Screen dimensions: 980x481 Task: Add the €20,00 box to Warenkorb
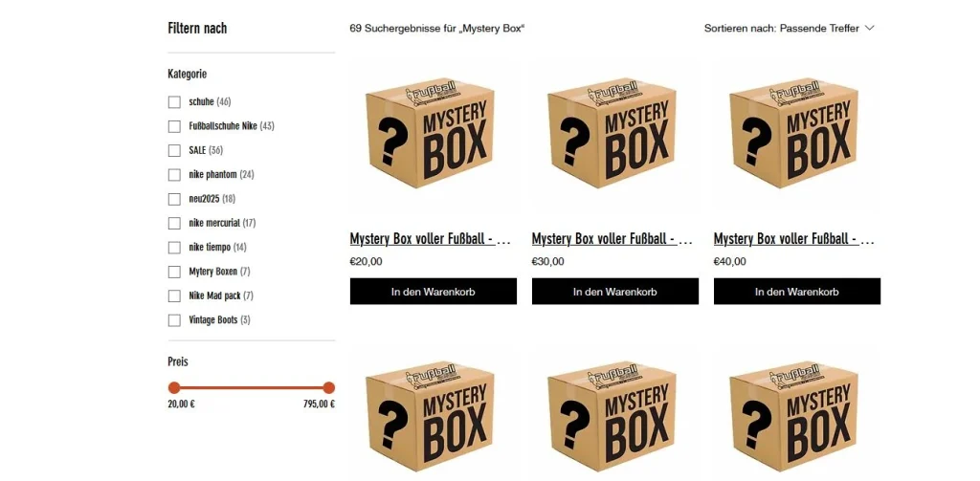coord(434,292)
